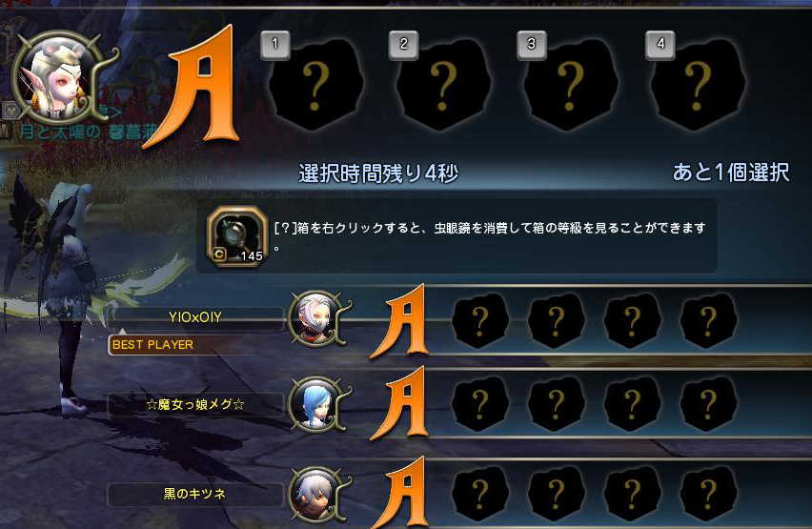Click the magnifying glass item icon showing 145
812x529 pixels.
click(x=237, y=235)
